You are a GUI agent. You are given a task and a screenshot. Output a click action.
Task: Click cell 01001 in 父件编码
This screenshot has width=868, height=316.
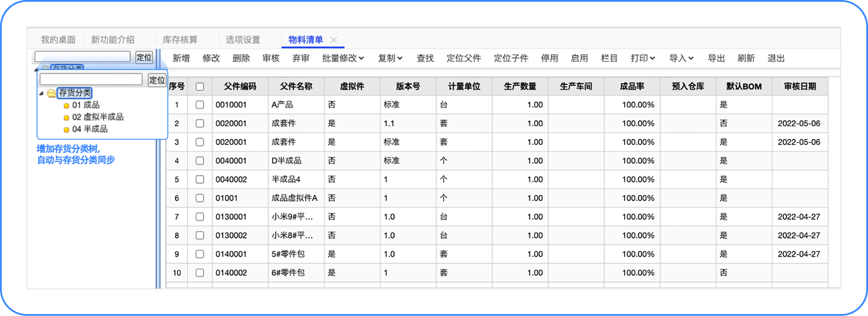pos(240,198)
